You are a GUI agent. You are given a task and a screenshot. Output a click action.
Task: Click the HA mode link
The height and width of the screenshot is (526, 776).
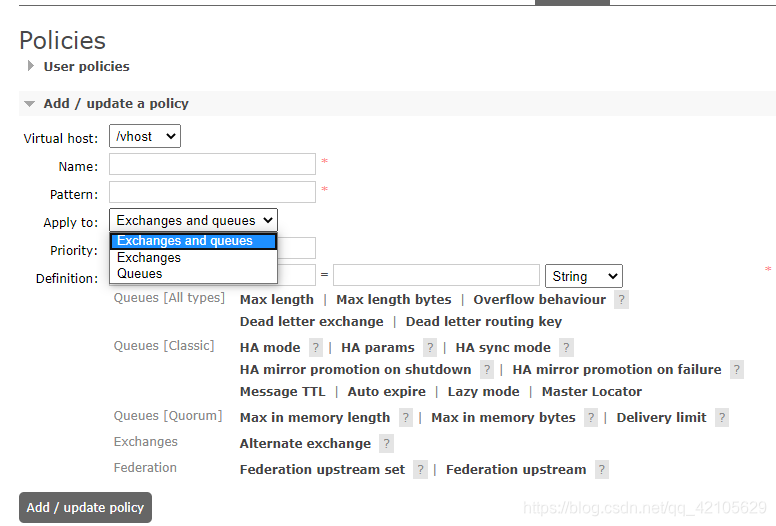[x=270, y=348]
